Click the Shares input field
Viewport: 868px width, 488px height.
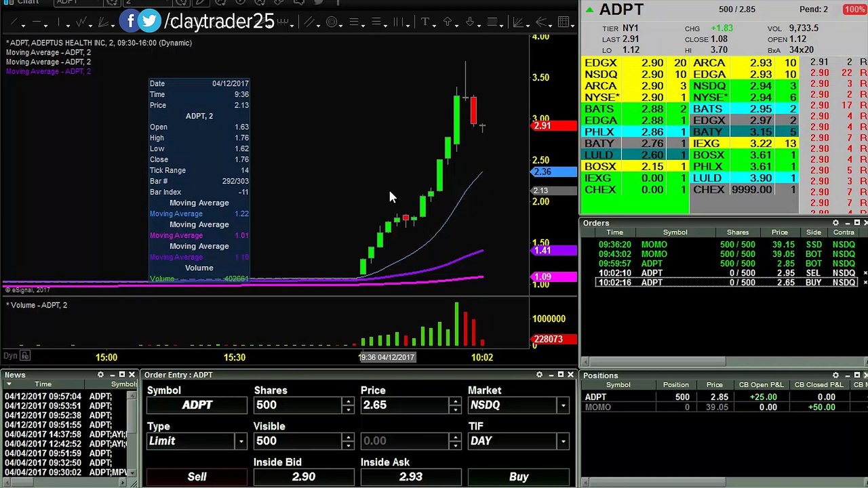(x=298, y=405)
